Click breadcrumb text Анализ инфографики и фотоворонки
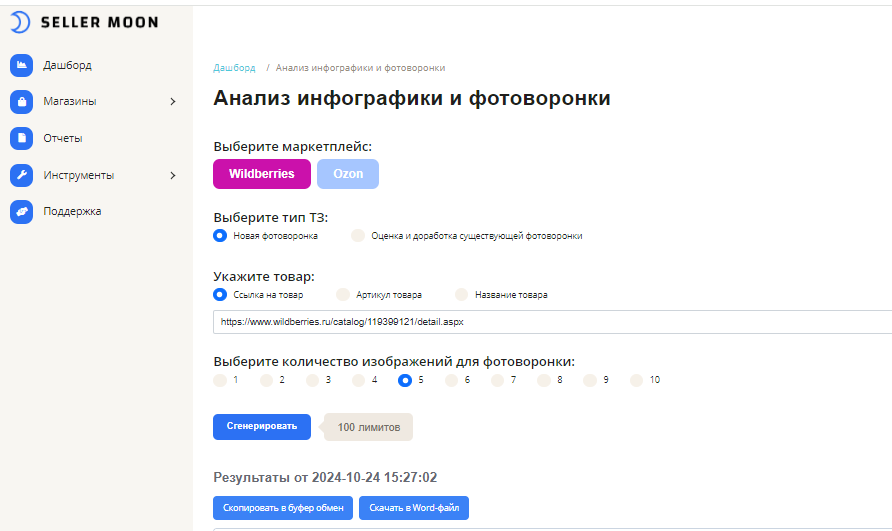This screenshot has width=892, height=531. pos(360,68)
